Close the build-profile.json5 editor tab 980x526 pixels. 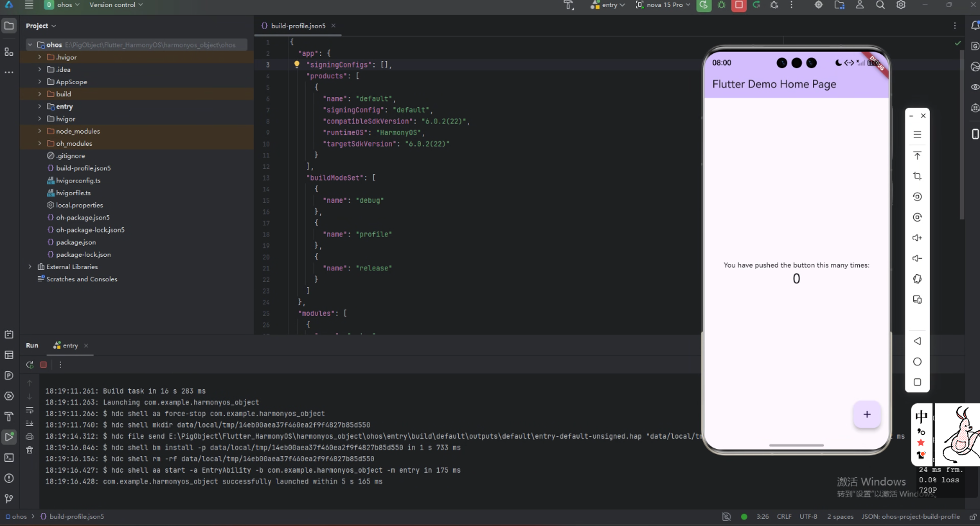[334, 26]
